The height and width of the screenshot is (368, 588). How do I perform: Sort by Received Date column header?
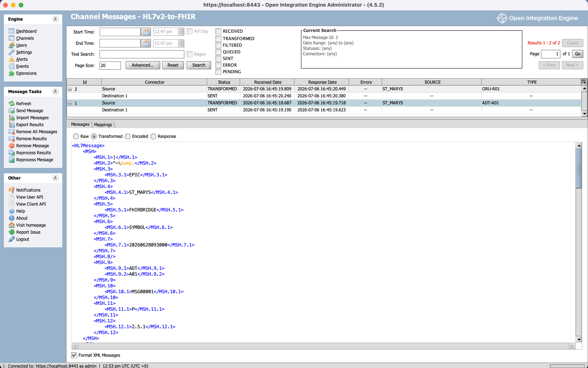[267, 82]
